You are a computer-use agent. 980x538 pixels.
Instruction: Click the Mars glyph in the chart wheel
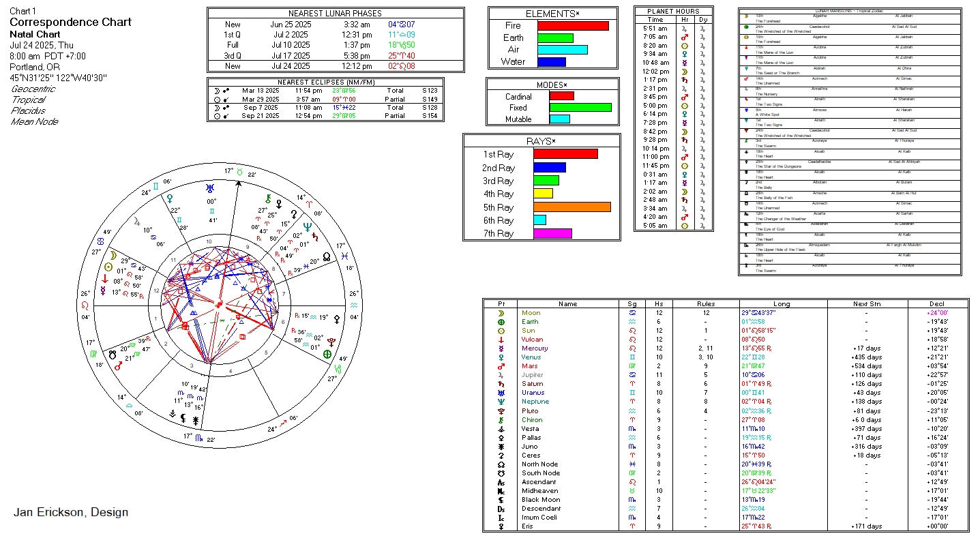[118, 365]
